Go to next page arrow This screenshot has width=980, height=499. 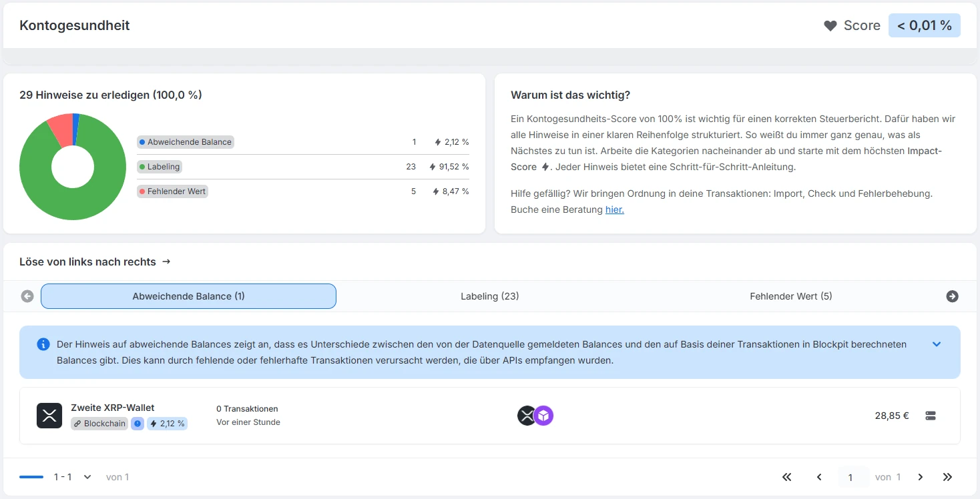[920, 477]
